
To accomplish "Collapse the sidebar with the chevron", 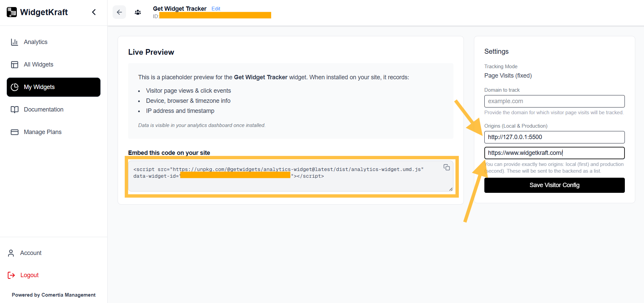I will pyautogui.click(x=94, y=12).
